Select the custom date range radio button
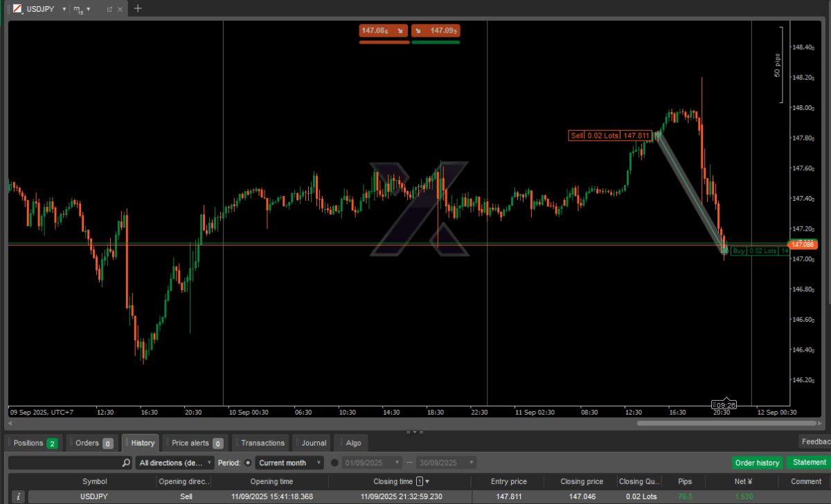 pyautogui.click(x=335, y=462)
